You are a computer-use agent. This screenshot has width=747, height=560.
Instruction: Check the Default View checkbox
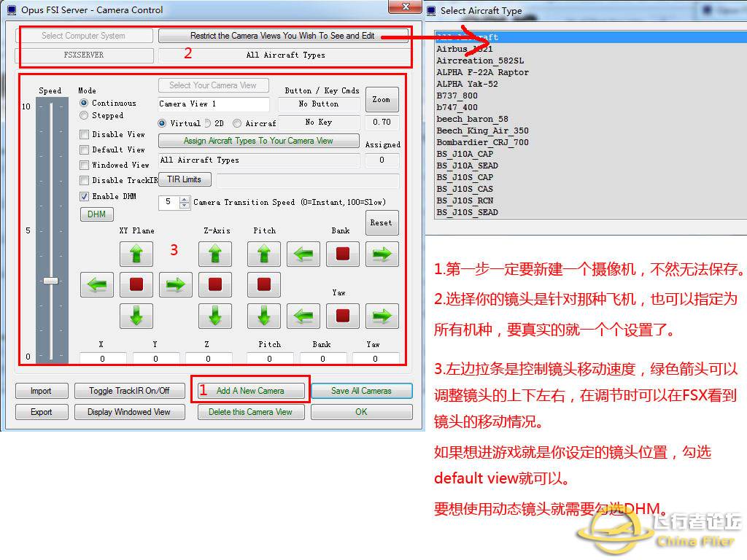(85, 150)
